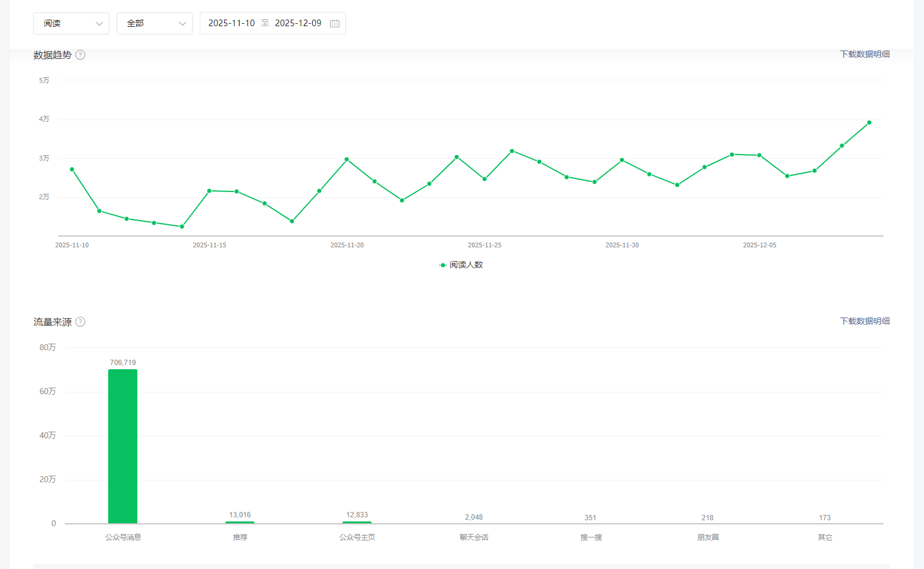This screenshot has width=924, height=569.
Task: Click the help icon beside 流量来源
Action: point(80,322)
